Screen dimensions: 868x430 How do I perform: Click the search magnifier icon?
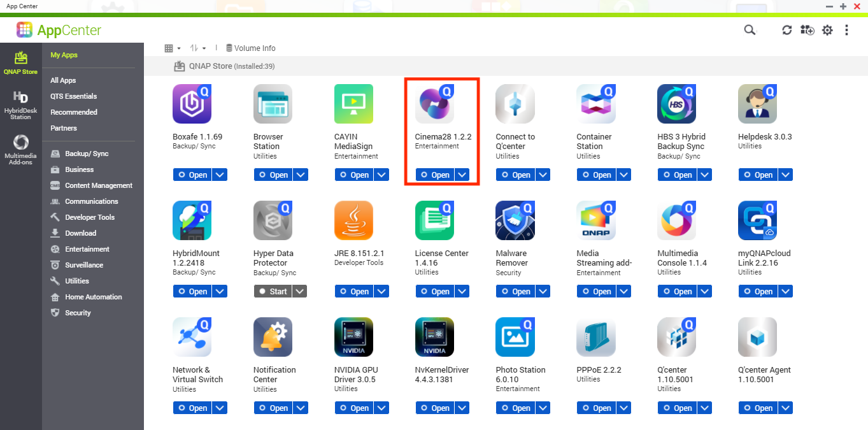[x=750, y=30]
